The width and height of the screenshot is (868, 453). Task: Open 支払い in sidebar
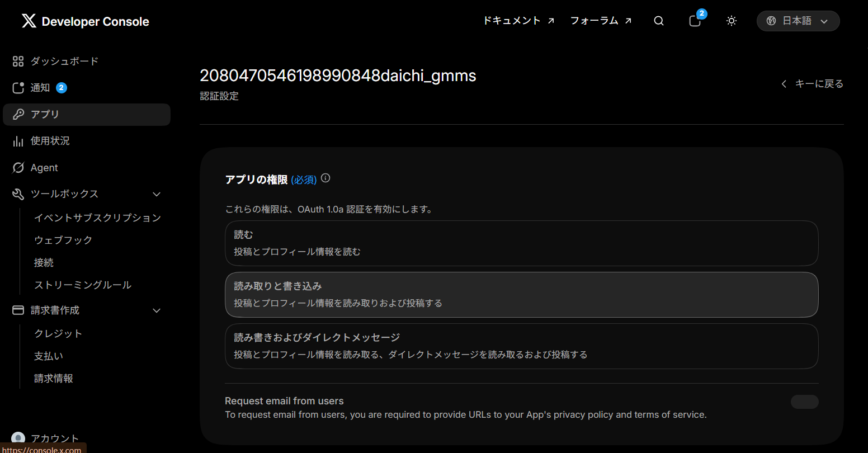49,356
